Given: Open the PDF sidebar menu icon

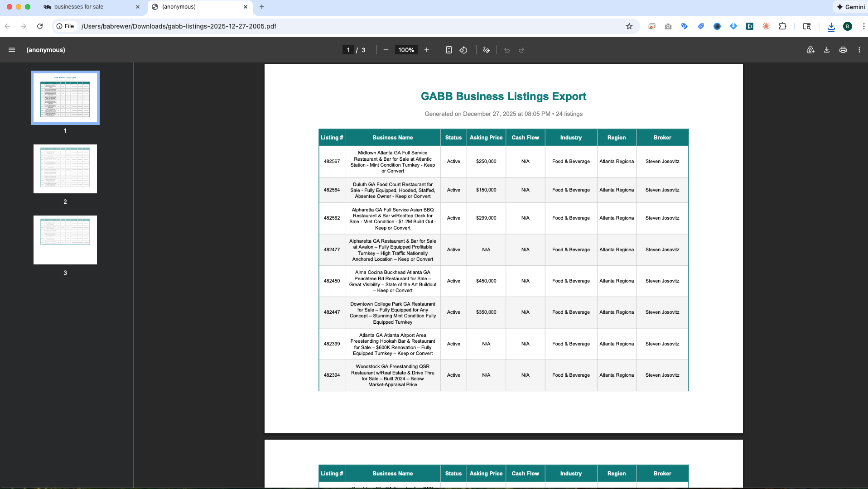Looking at the screenshot, I should tap(12, 50).
